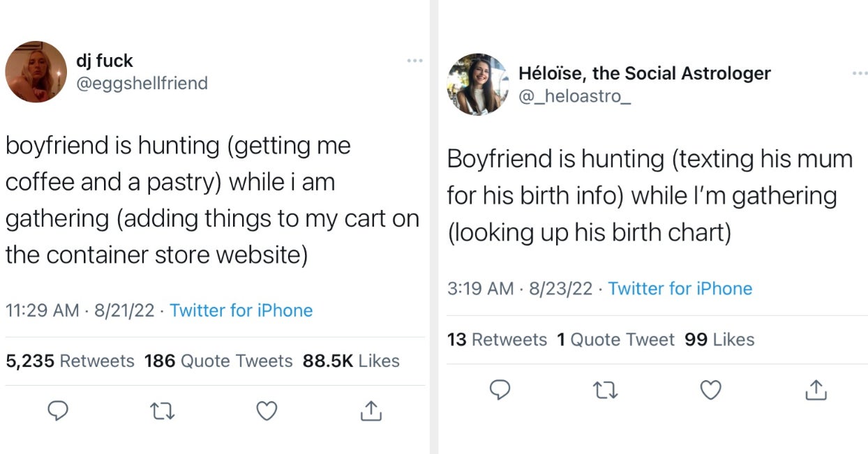Click the retweet icon on the left tweet
This screenshot has height=454, width=868.
pyautogui.click(x=161, y=411)
